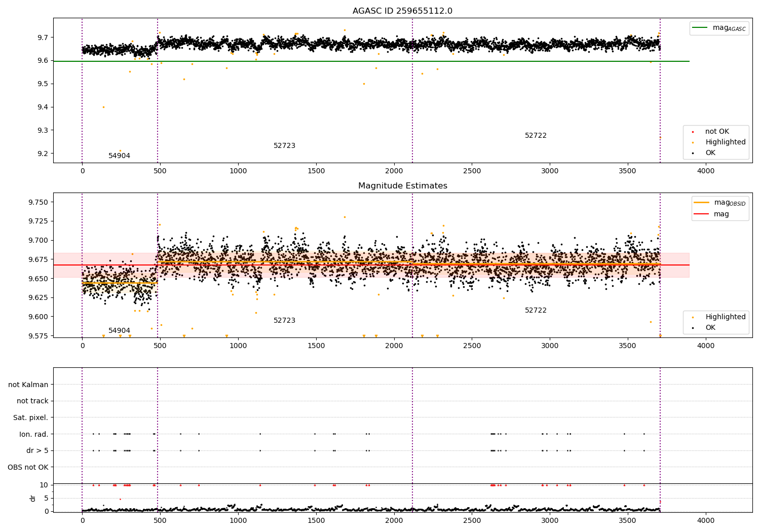Click the red line swatch beside the "mag" legend entry
The height and width of the screenshot is (532, 760).
(x=701, y=214)
